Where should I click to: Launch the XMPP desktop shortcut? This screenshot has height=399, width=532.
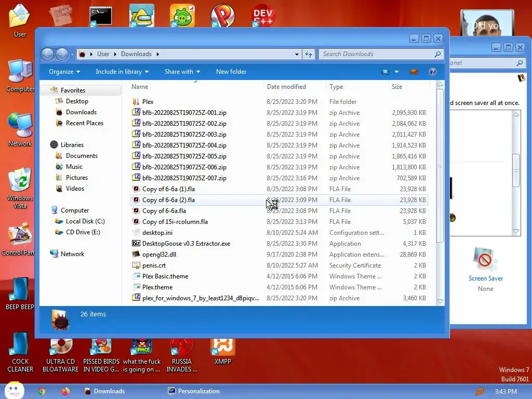pyautogui.click(x=222, y=352)
